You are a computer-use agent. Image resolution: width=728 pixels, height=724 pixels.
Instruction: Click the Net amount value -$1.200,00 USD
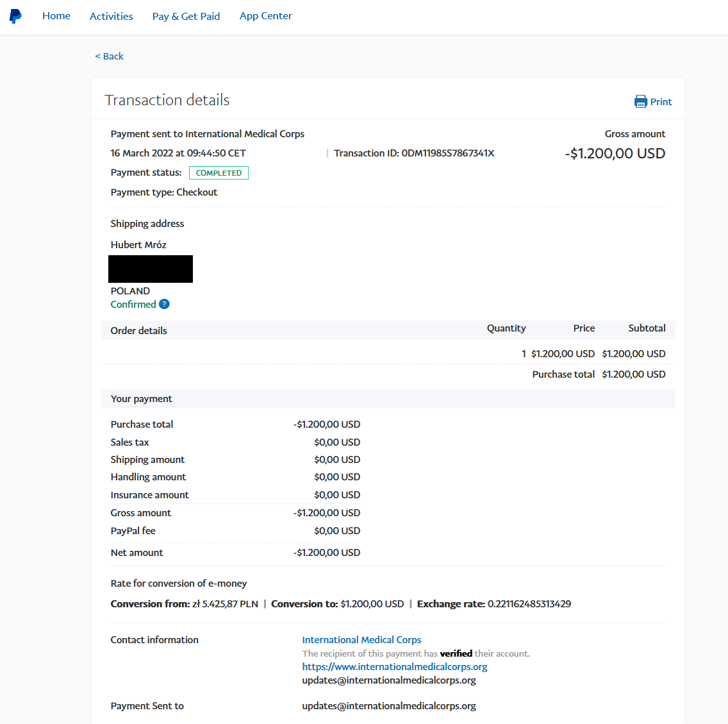(x=327, y=553)
